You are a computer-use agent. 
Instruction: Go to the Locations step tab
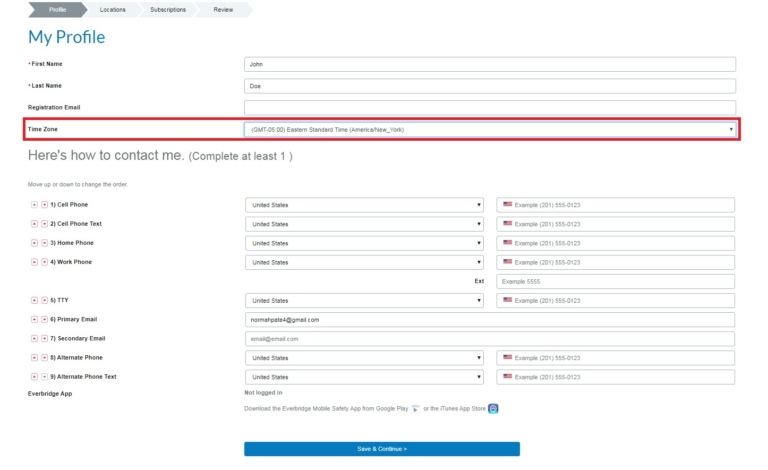(x=112, y=9)
